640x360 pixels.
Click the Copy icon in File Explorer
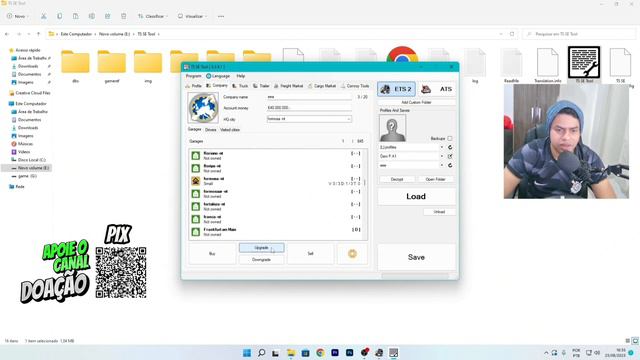(x=60, y=16)
